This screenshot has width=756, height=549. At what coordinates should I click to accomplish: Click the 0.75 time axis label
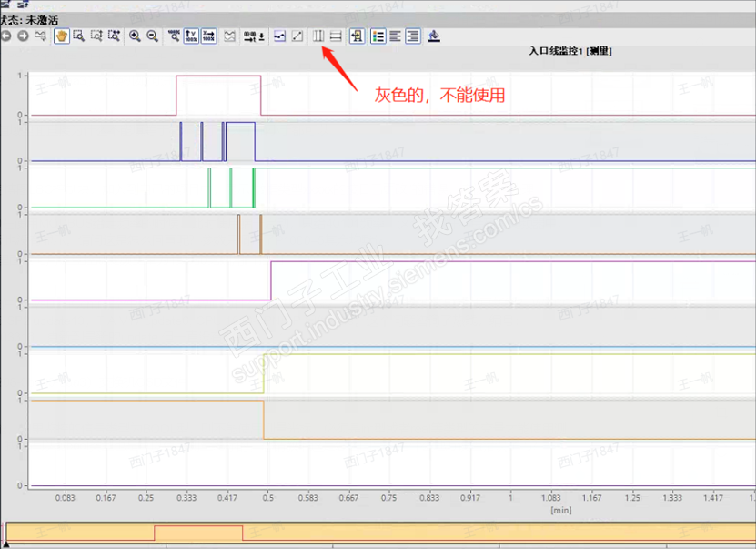pos(389,498)
